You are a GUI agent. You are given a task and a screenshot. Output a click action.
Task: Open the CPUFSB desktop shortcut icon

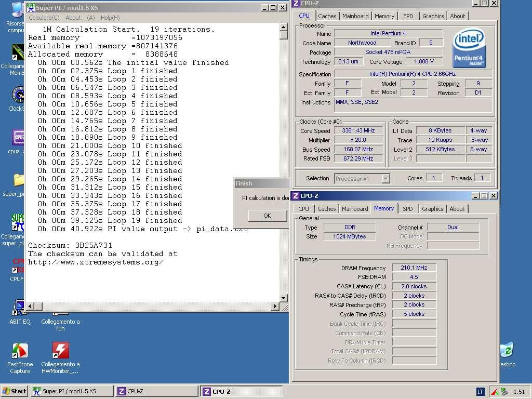[x=18, y=265]
